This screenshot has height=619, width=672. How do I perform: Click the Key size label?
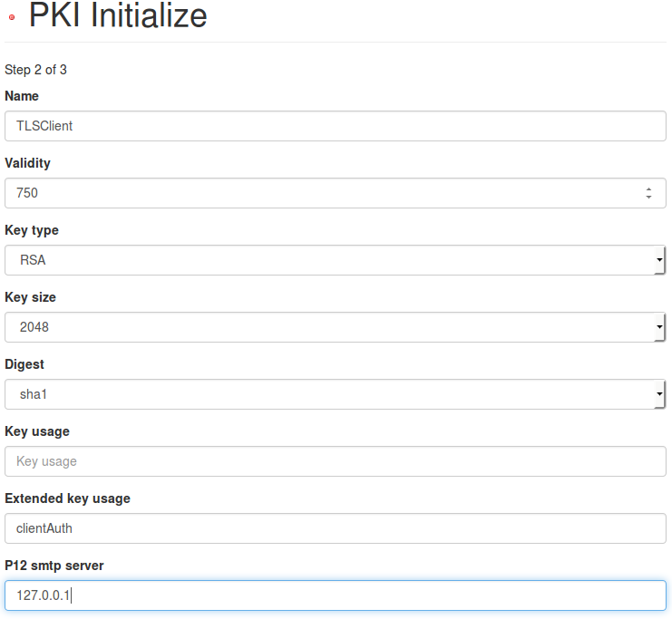tap(30, 297)
